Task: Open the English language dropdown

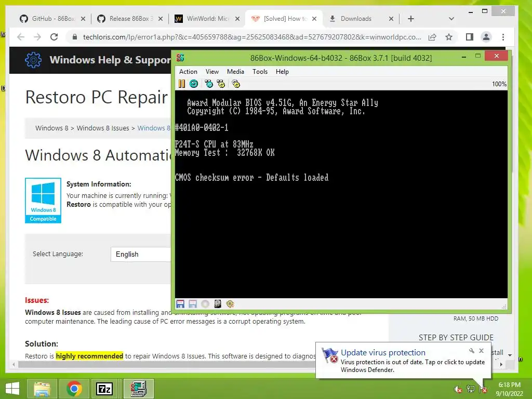Action: (141, 254)
